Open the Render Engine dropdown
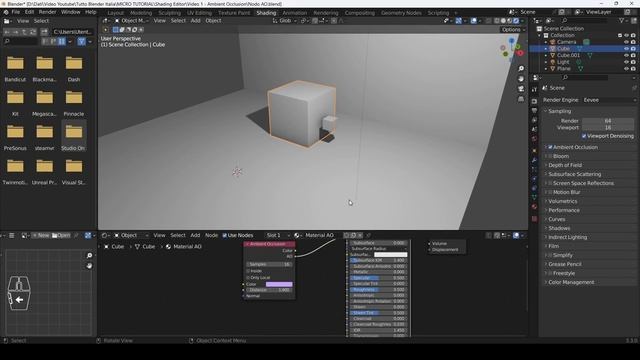Screen dimensions: 640x360 [x=609, y=100]
